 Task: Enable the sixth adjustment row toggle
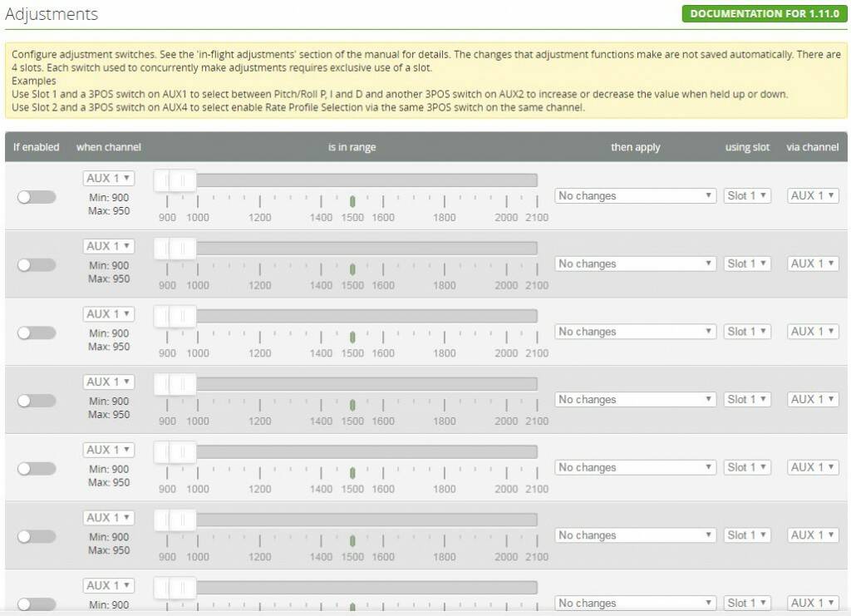click(37, 536)
